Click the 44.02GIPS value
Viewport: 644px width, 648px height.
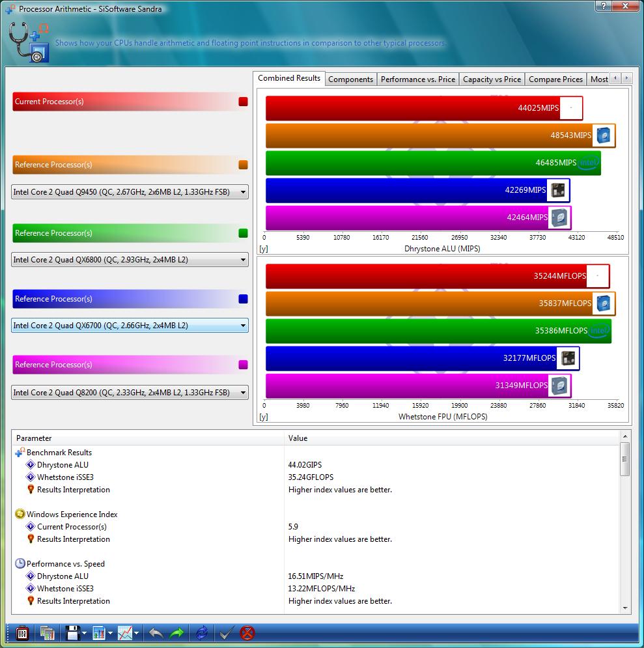[305, 465]
